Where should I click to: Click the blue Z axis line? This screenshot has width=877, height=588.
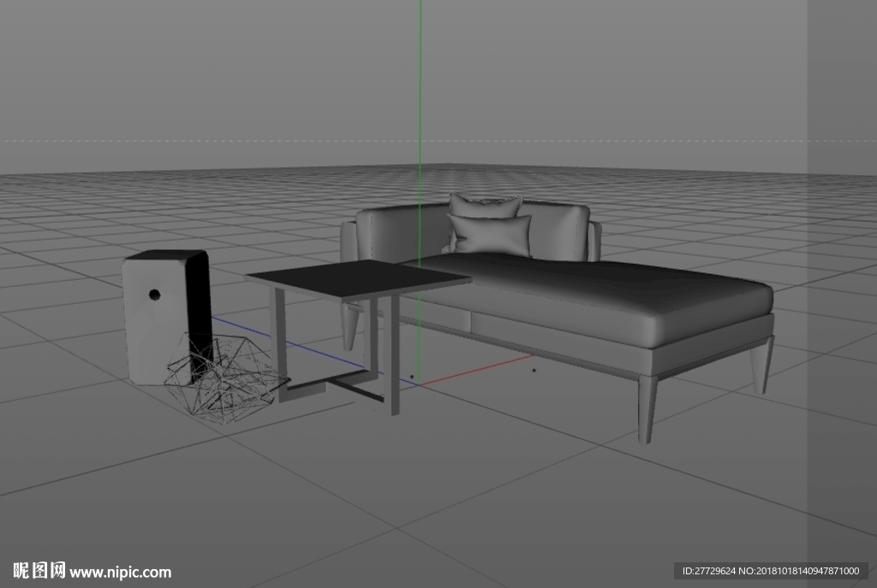[313, 350]
